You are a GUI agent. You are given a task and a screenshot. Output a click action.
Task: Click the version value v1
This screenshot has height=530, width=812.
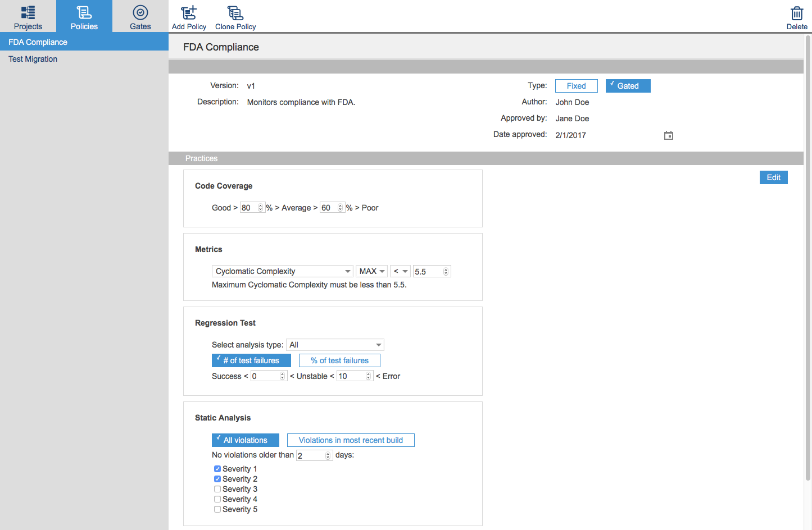click(251, 86)
